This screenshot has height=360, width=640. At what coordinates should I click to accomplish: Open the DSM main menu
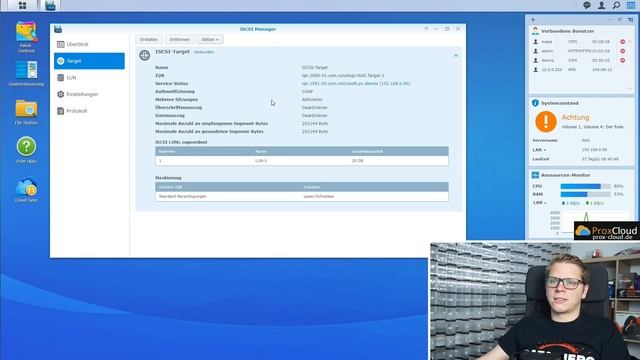point(22,5)
